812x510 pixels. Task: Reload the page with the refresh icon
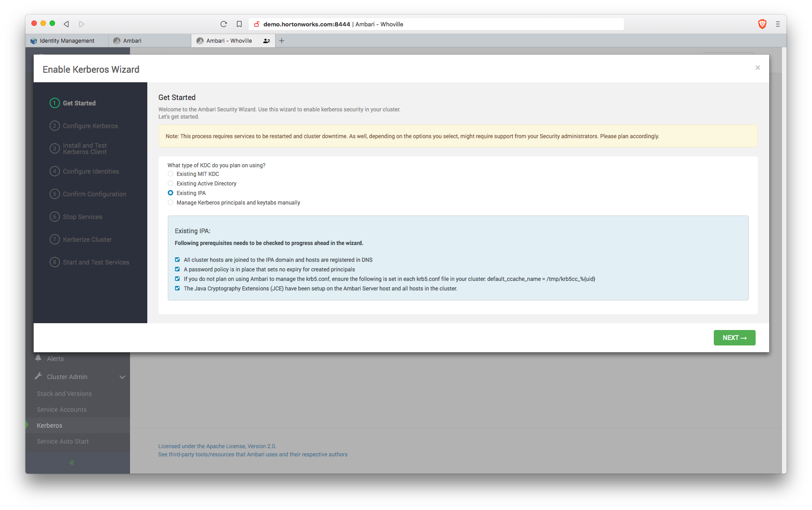(x=224, y=24)
